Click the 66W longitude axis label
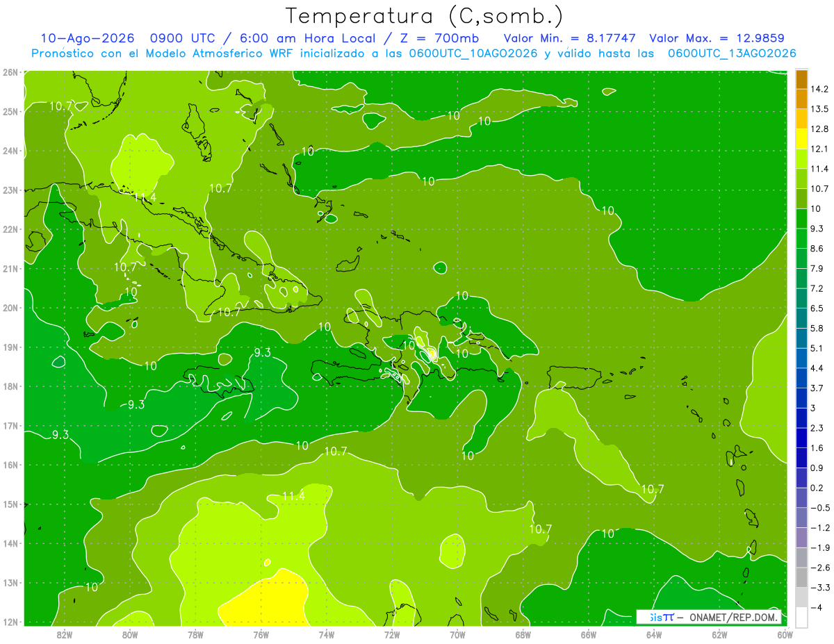The image size is (834, 644). point(588,634)
